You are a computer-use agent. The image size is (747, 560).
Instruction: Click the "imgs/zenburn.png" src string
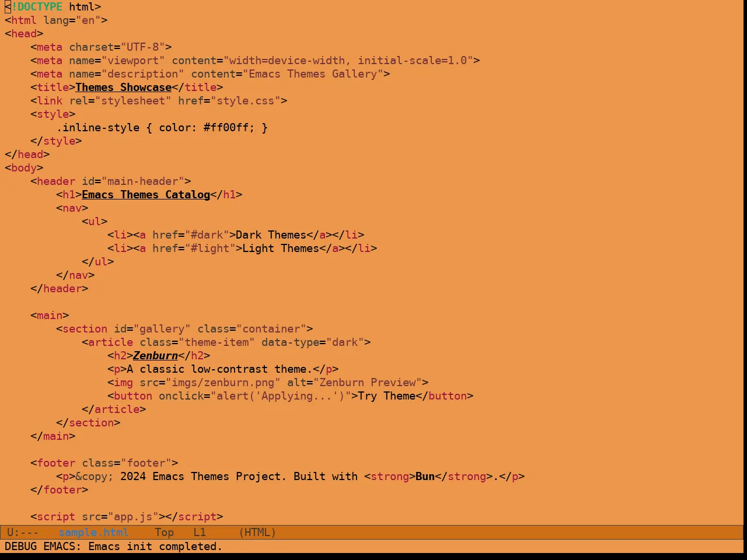223,383
